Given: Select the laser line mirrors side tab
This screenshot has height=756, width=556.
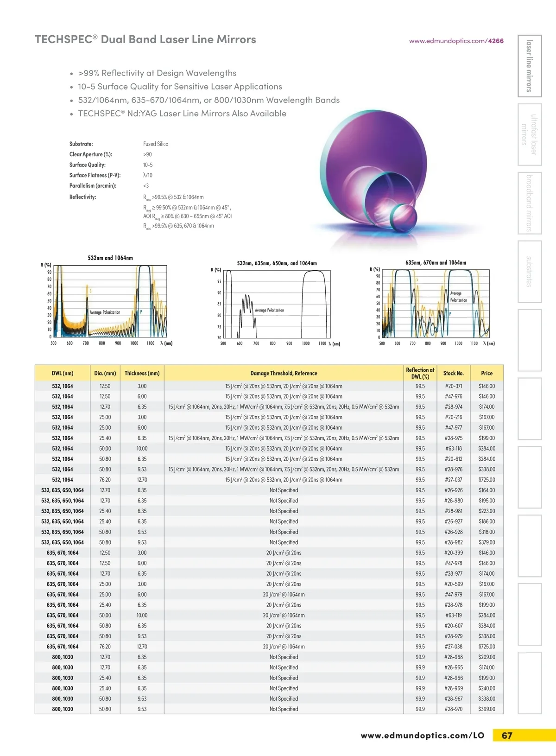Looking at the screenshot, I should click(x=529, y=66).
